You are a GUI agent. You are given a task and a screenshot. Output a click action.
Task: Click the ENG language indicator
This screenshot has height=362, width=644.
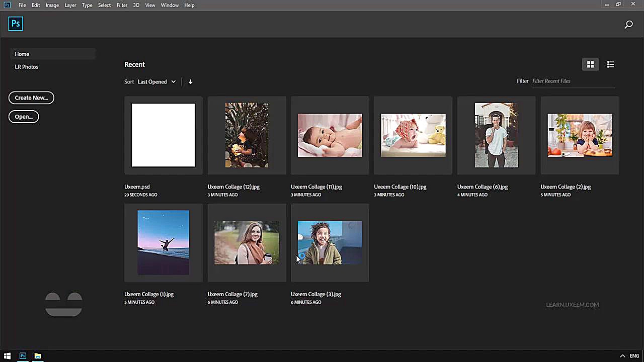coord(634,356)
